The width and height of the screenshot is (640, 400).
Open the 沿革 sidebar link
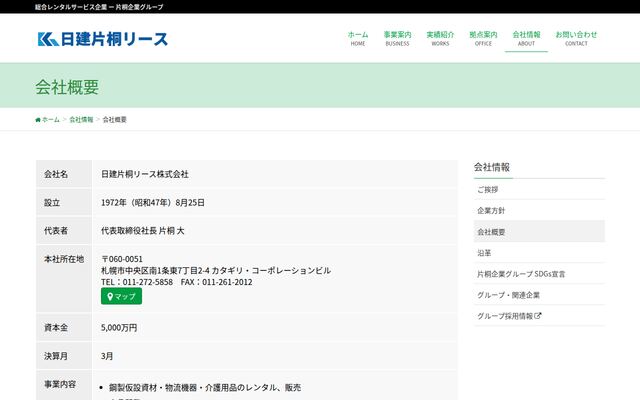point(539,253)
